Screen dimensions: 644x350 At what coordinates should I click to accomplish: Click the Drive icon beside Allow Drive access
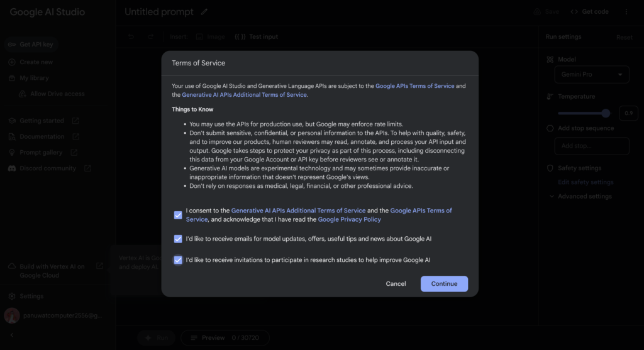23,94
